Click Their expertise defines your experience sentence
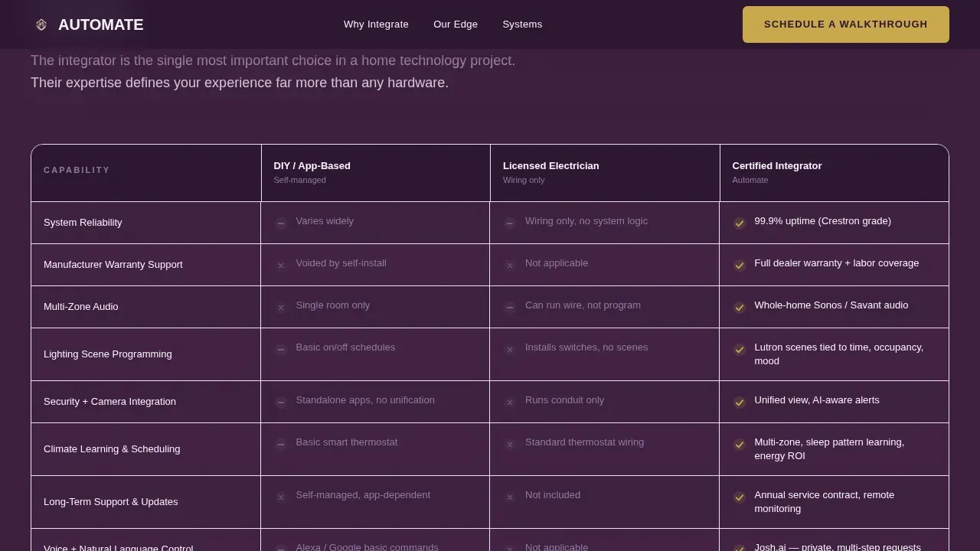This screenshot has height=551, width=980. pyautogui.click(x=240, y=83)
